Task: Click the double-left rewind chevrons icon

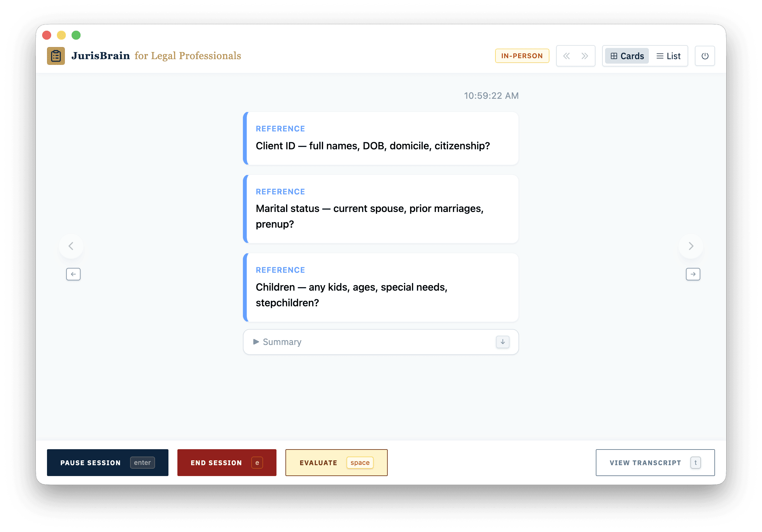Action: coord(566,56)
